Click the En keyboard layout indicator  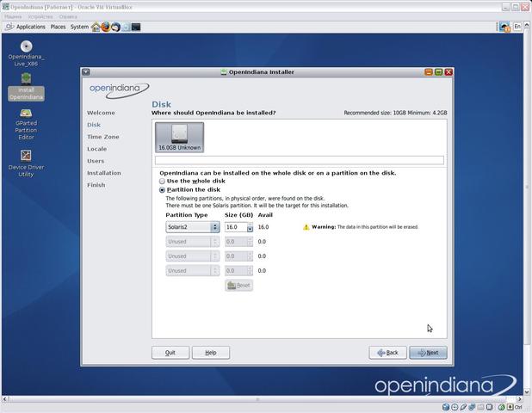517,27
